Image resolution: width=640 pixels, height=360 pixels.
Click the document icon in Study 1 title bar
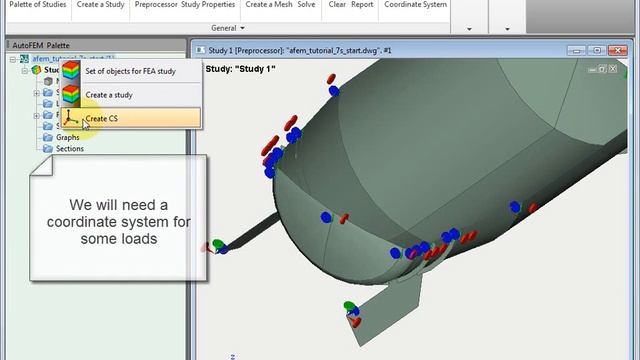pos(200,50)
